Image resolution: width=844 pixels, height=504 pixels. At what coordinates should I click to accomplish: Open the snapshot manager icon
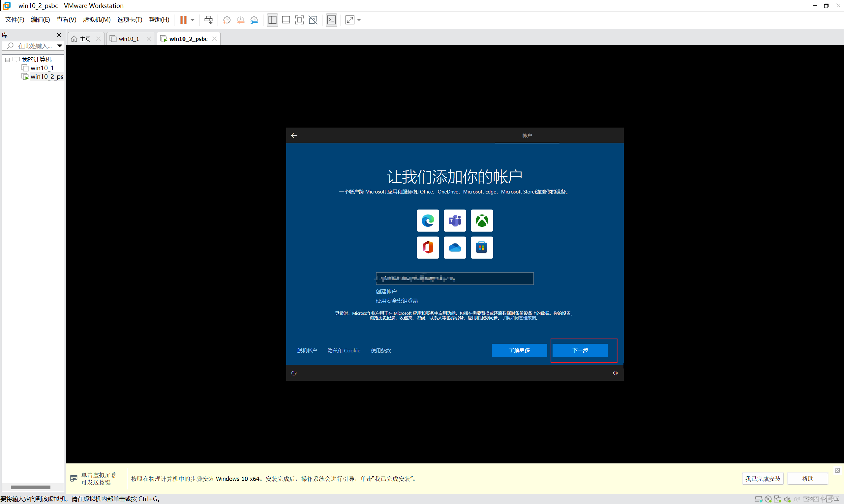coord(254,20)
